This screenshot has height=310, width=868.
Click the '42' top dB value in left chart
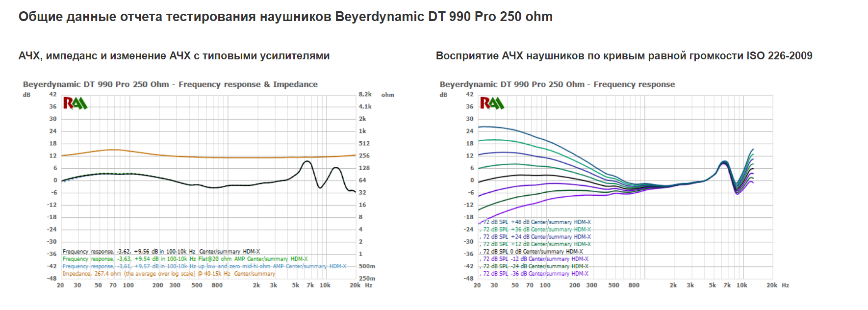(x=53, y=94)
